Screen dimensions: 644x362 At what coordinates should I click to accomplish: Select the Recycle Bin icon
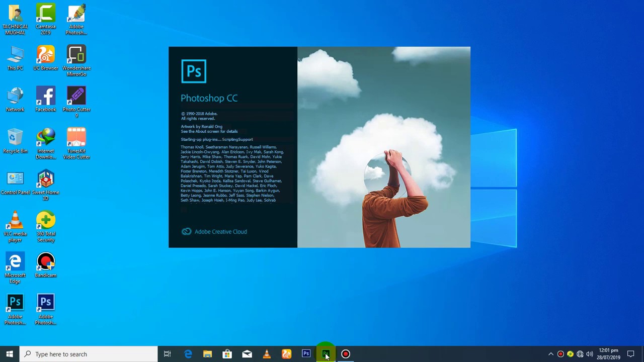pyautogui.click(x=15, y=141)
